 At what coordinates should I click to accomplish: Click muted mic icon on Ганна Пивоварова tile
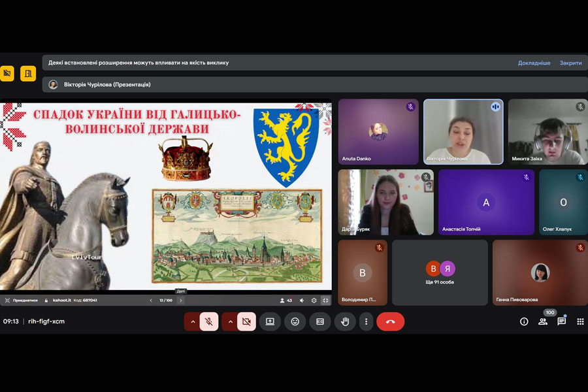pyautogui.click(x=581, y=248)
